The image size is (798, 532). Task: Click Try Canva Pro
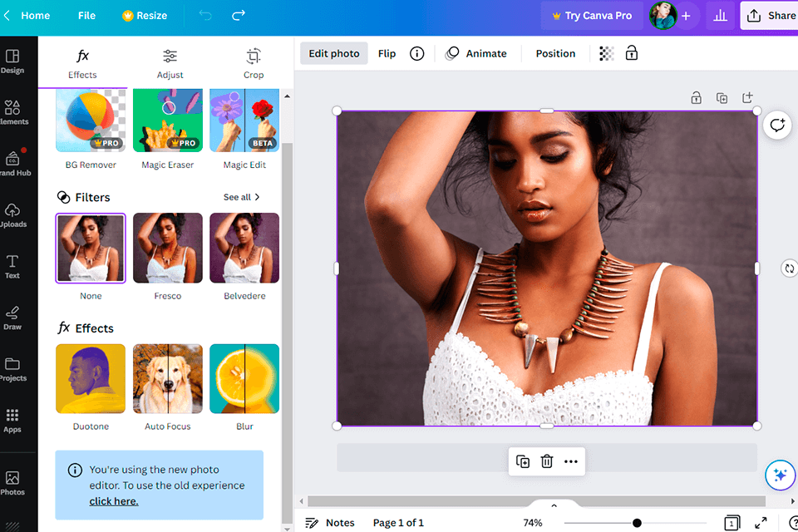click(592, 16)
